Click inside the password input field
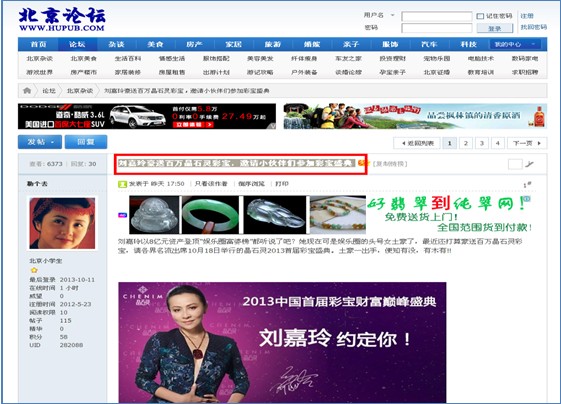Viewport: 561px width, 404px height. click(436, 28)
